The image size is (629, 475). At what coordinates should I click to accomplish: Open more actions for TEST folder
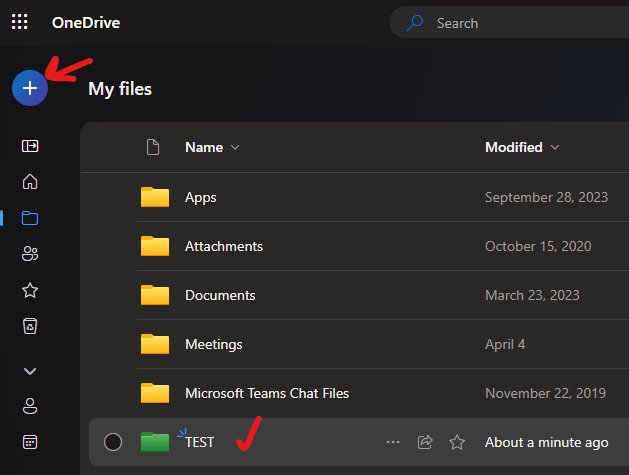pyautogui.click(x=393, y=442)
